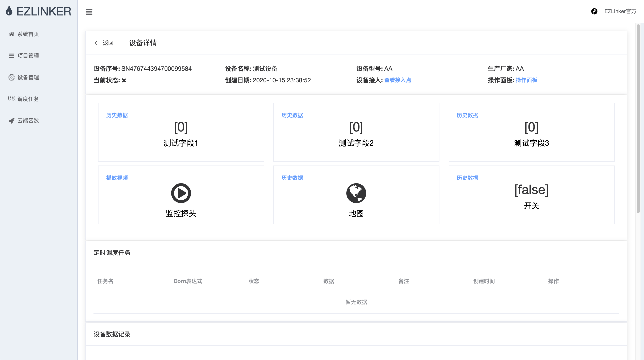This screenshot has height=360, width=644.
Task: Click the dots icon beside 调度任务
Action: [12, 99]
